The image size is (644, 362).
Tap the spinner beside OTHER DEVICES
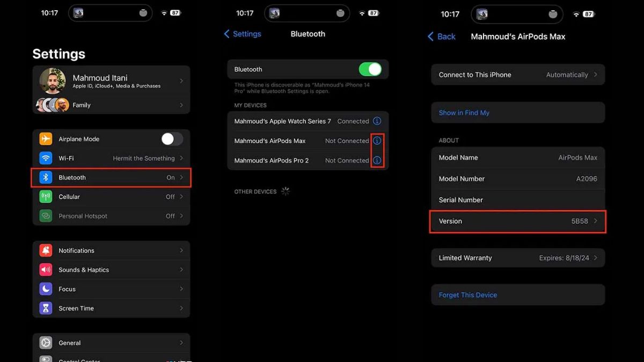coord(286,191)
